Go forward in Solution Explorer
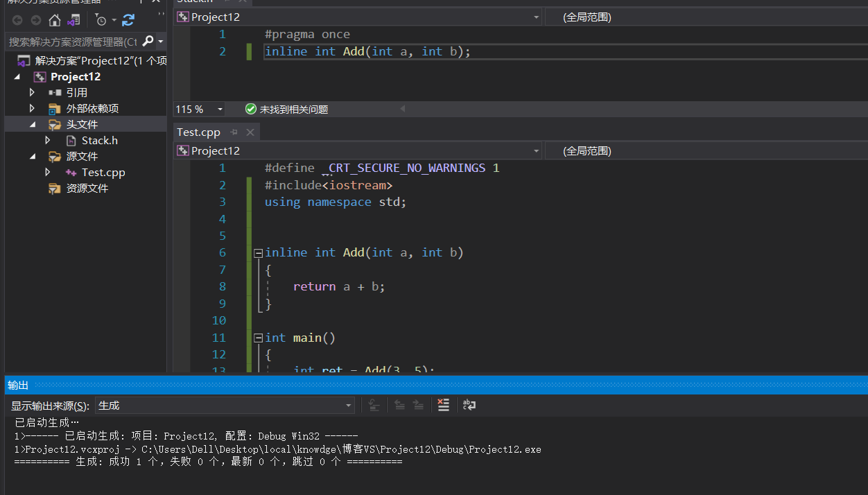The image size is (868, 495). 35,20
